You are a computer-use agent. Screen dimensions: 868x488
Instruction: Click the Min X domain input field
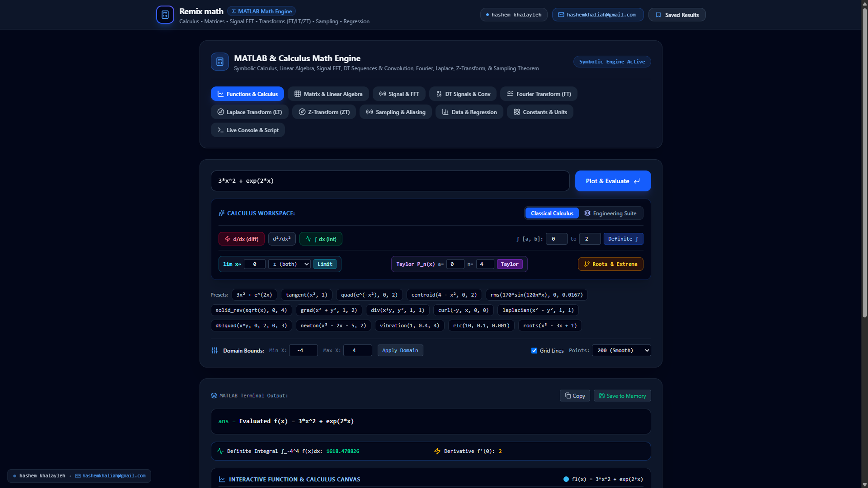click(x=303, y=350)
